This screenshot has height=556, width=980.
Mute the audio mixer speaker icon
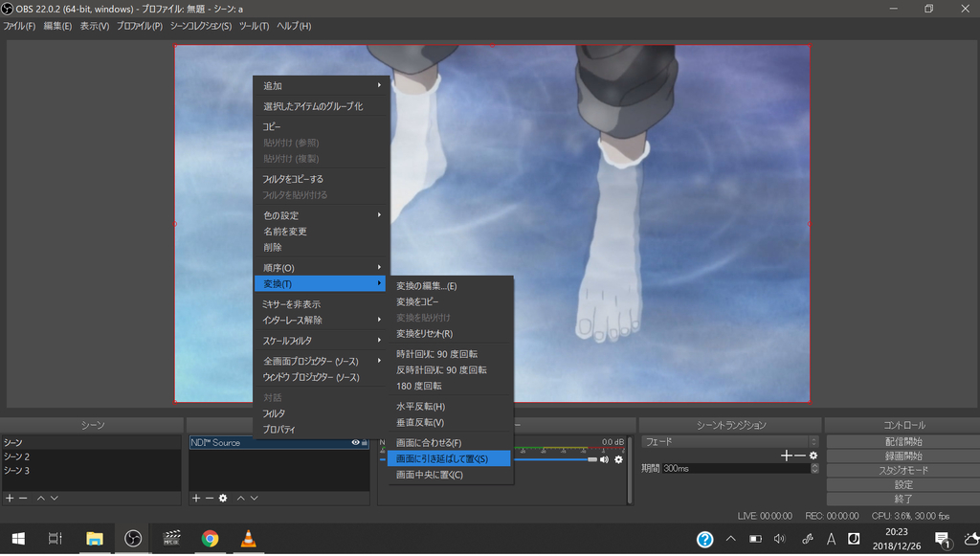click(605, 459)
